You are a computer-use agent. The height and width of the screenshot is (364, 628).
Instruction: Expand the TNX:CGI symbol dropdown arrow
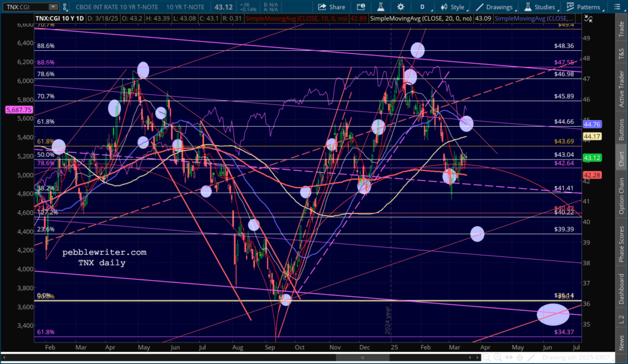(x=53, y=7)
